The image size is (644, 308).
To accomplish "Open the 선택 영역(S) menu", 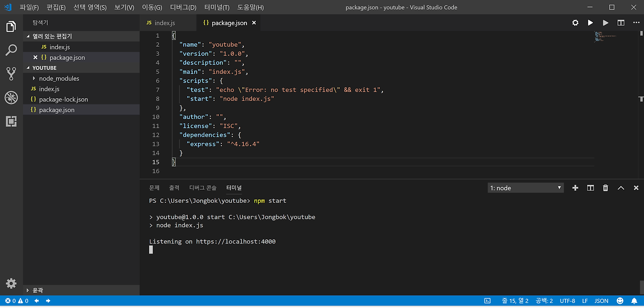I will click(x=90, y=8).
